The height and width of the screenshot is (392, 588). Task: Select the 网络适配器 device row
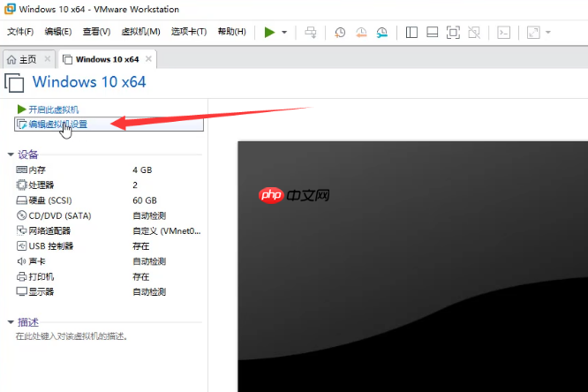click(50, 230)
